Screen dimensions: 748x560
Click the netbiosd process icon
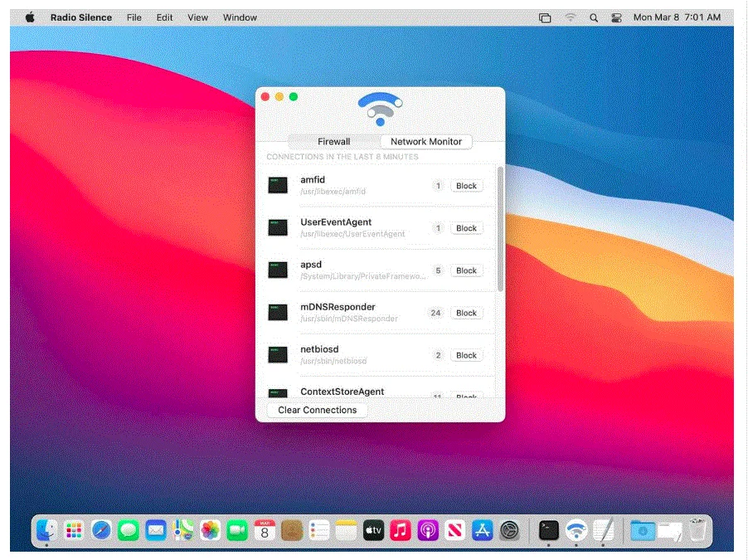pyautogui.click(x=278, y=355)
